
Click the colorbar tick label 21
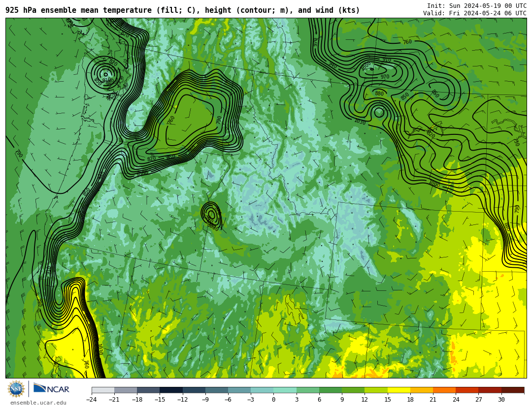pos(433,400)
